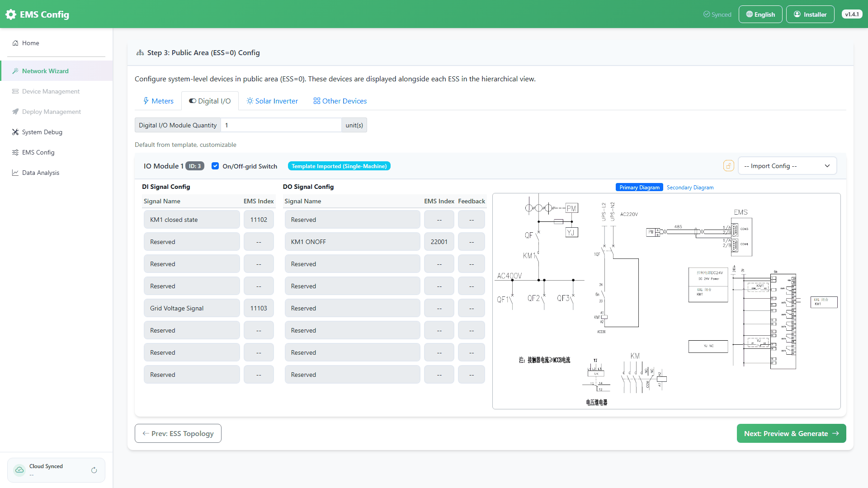
Task: Switch to the Meters tab
Action: pos(158,101)
